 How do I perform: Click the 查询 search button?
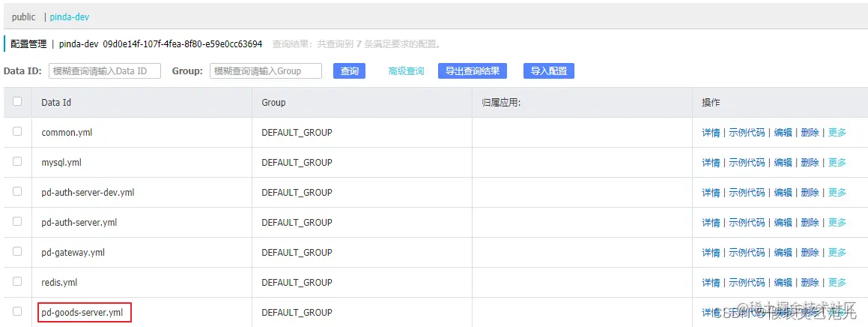[349, 71]
